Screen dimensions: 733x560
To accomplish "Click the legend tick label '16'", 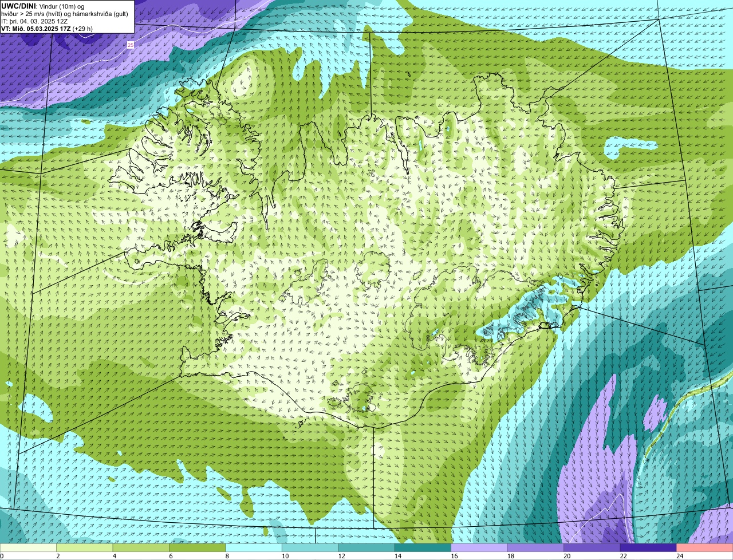I will coord(454,556).
